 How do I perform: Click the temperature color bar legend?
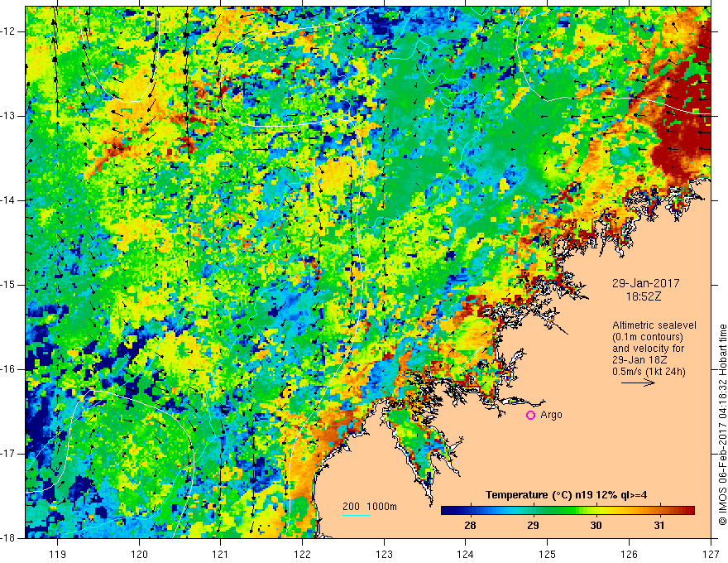click(x=568, y=511)
